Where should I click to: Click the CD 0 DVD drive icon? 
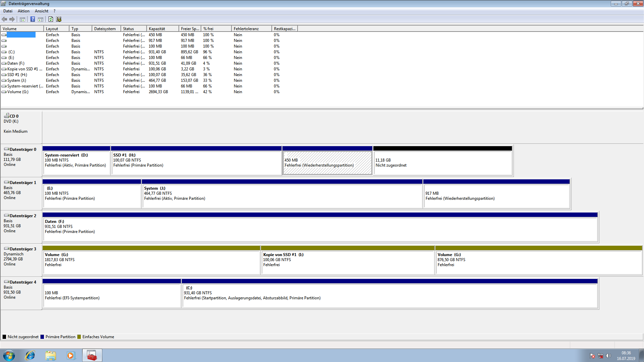6,116
